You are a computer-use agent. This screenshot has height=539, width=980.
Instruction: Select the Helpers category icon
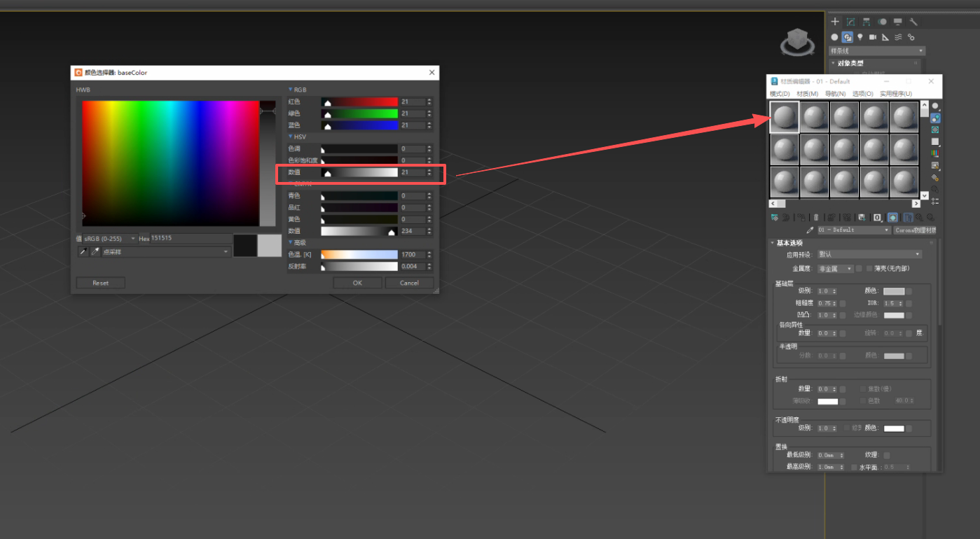pos(885,37)
